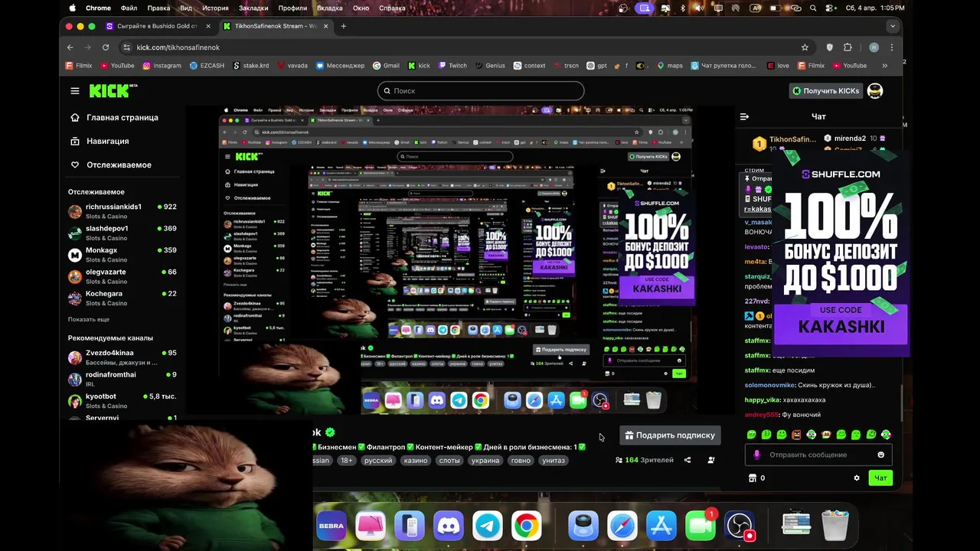This screenshot has width=980, height=551.
Task: Select the казино stream tag
Action: coord(416,461)
